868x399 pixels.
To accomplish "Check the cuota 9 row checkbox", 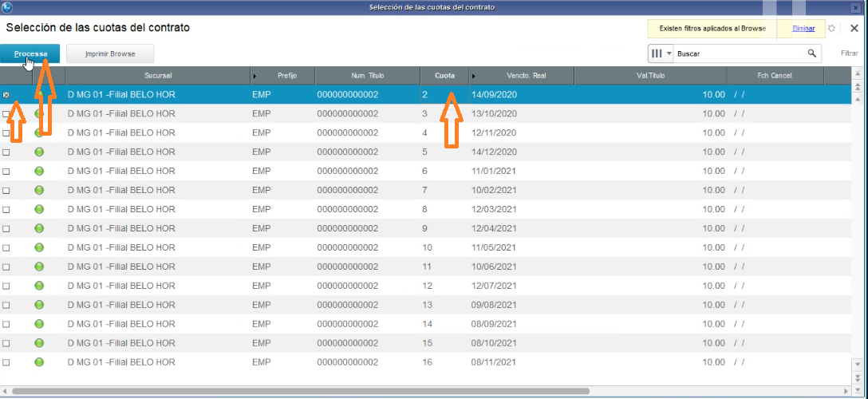I will [6, 228].
